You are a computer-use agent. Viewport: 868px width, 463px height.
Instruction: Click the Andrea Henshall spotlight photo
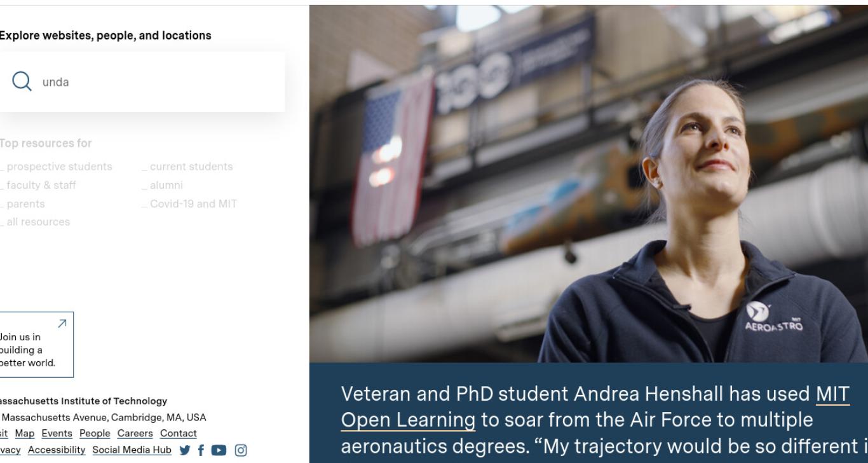click(588, 184)
